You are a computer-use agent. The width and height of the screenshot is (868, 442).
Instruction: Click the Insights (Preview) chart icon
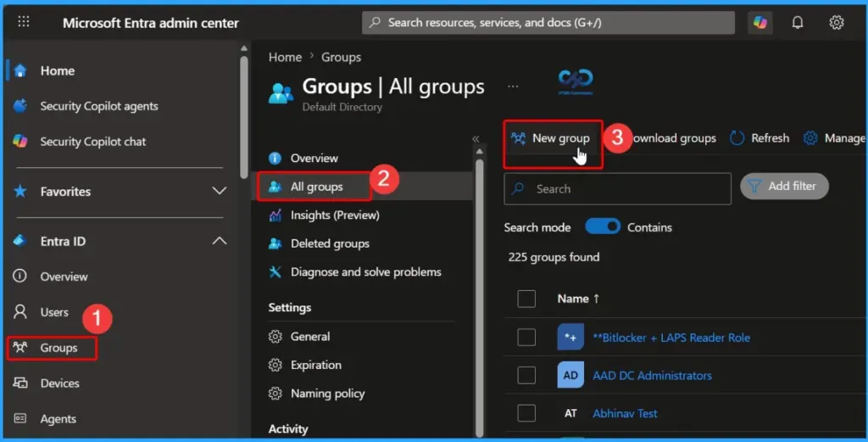(x=275, y=215)
